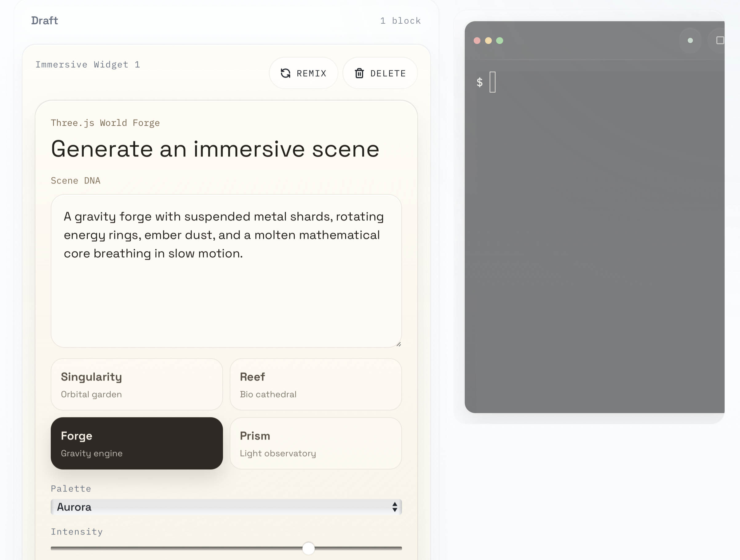The width and height of the screenshot is (740, 560).
Task: Click the REMIX button
Action: click(304, 73)
